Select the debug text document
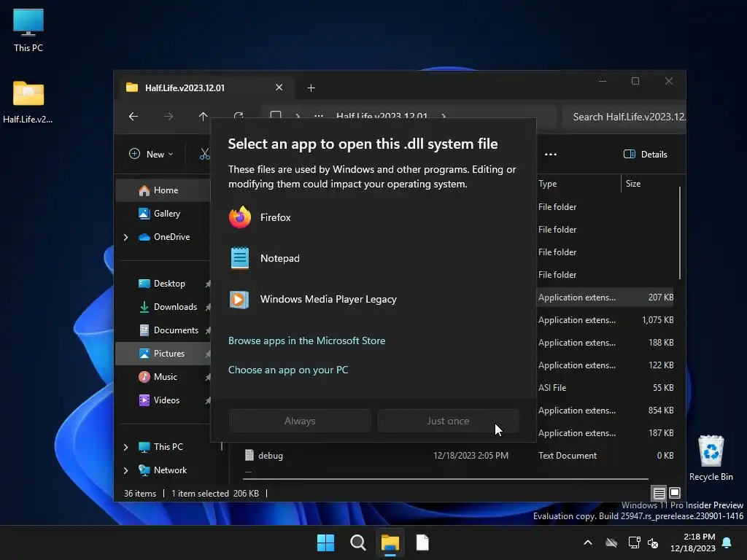 click(270, 456)
